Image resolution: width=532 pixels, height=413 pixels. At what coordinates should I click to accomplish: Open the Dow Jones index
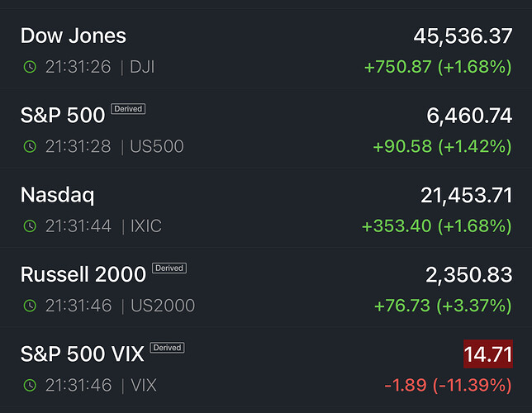[x=74, y=36]
